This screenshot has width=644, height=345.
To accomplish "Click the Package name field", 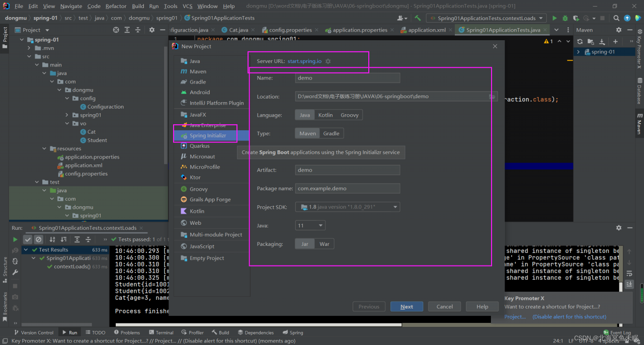I will [348, 189].
